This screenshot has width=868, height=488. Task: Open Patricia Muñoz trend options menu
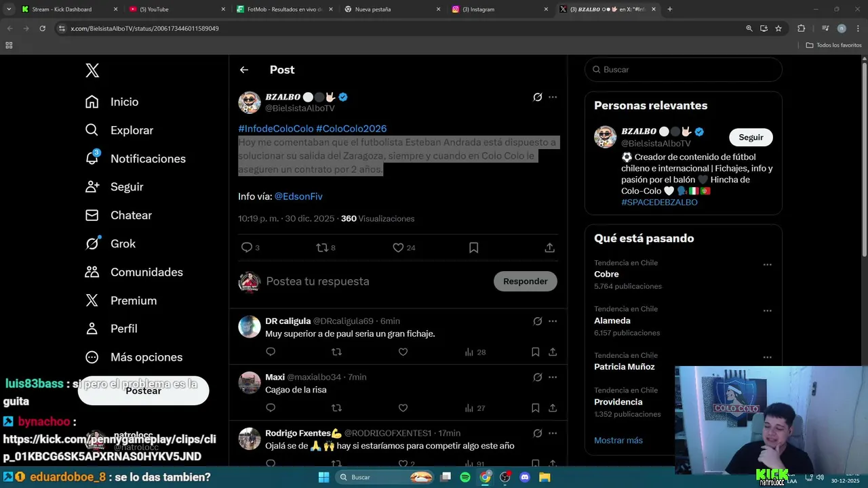pyautogui.click(x=767, y=357)
